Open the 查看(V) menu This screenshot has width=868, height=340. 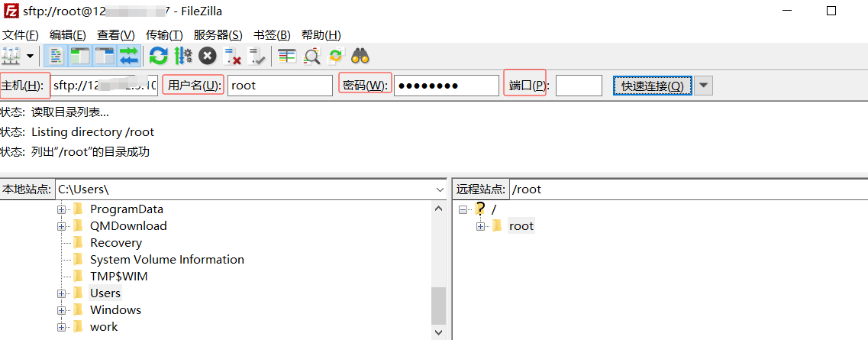116,35
